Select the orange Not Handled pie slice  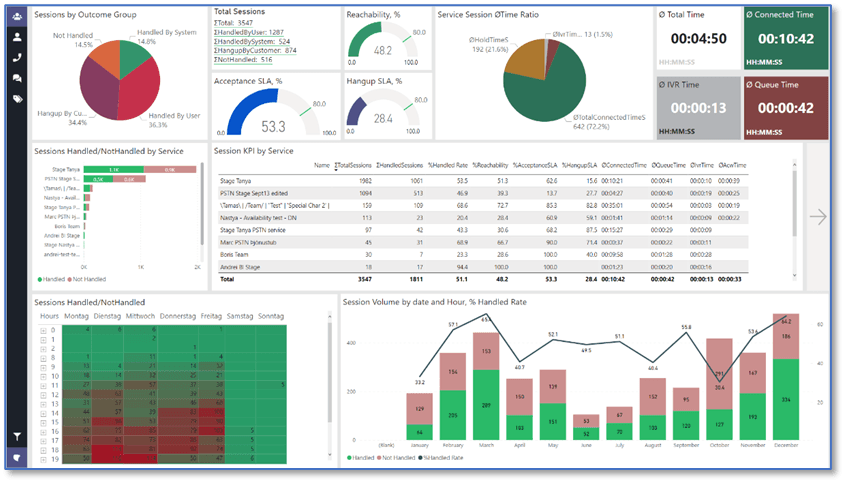106,58
